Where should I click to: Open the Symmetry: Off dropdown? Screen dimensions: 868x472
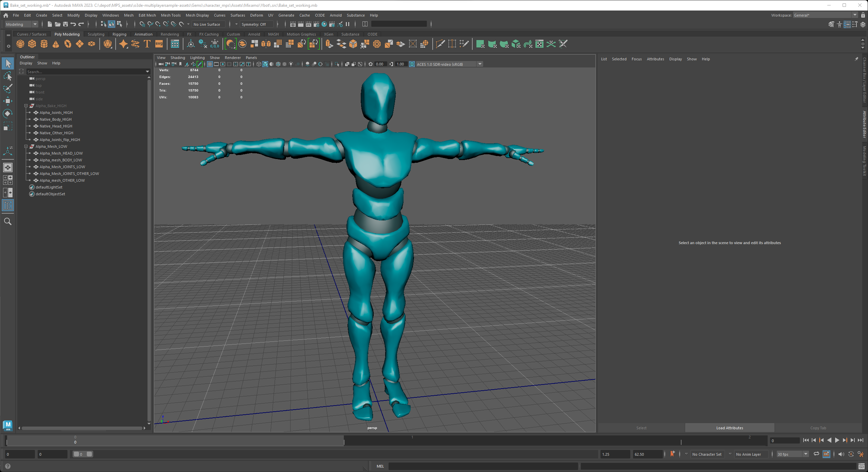[x=257, y=24]
